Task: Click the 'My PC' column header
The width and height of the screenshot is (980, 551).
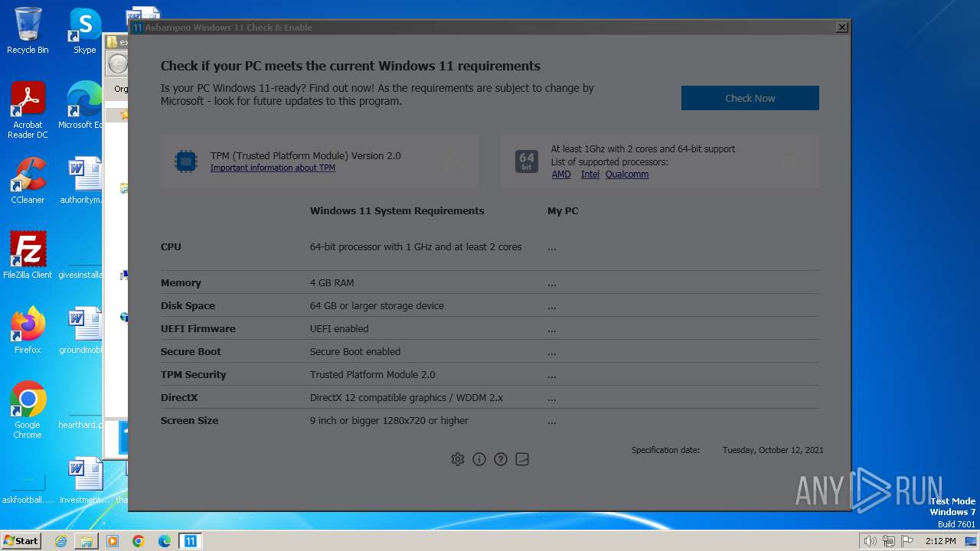Action: 563,210
